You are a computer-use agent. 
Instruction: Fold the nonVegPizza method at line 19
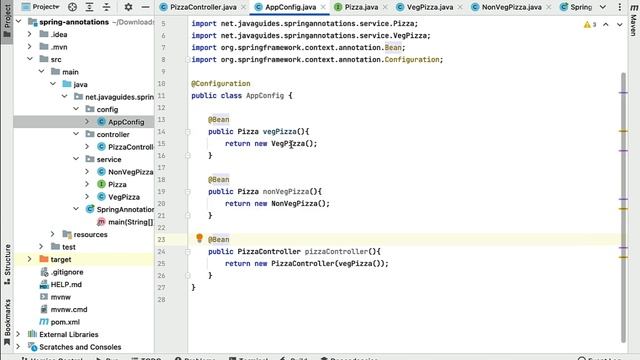(188, 191)
